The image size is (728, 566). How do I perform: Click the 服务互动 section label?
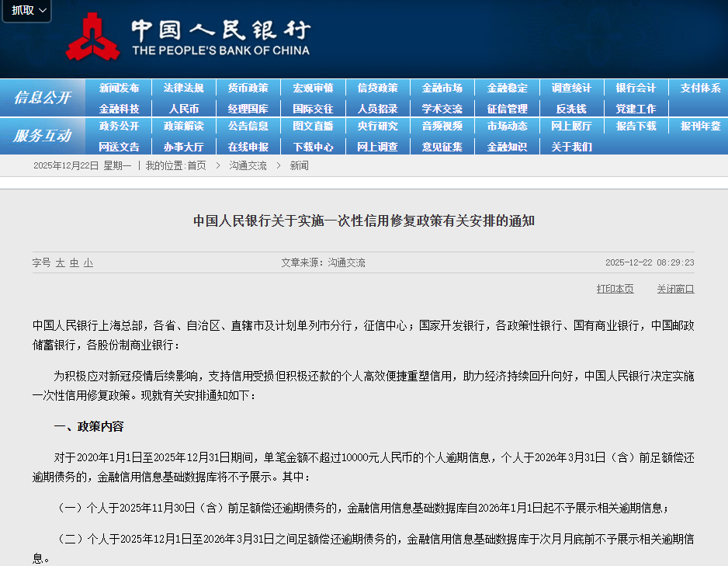click(x=42, y=136)
